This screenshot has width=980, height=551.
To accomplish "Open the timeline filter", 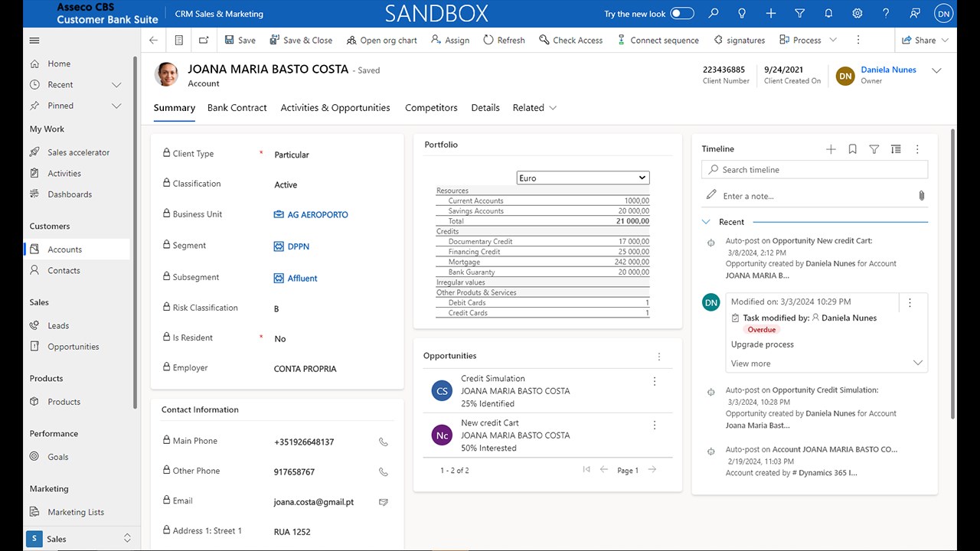I will 874,149.
